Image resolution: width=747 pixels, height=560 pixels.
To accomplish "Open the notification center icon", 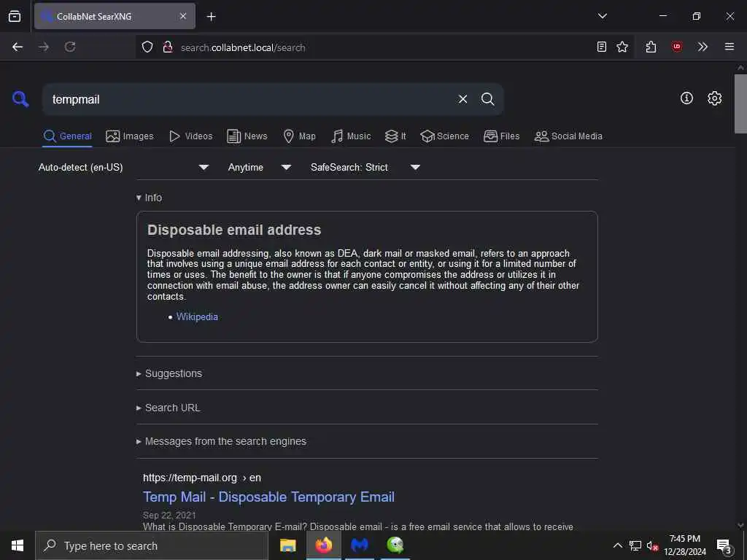I will tap(724, 545).
